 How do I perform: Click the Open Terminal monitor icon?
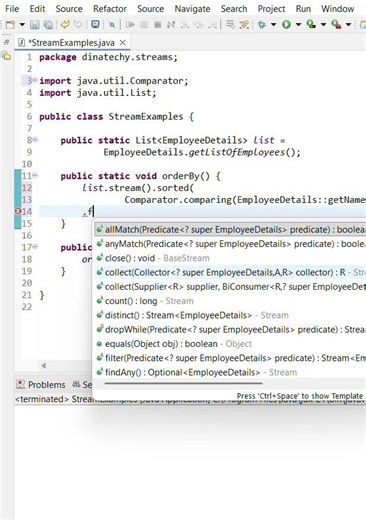pyautogui.click(x=95, y=24)
